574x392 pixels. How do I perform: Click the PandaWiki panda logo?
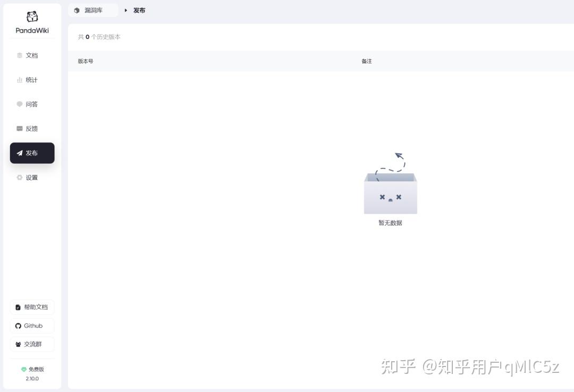point(32,17)
